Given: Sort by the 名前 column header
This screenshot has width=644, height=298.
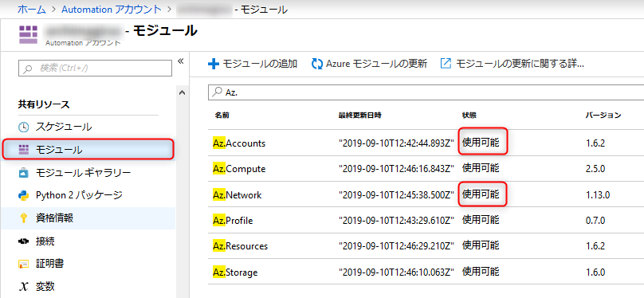Looking at the screenshot, I should [x=222, y=116].
